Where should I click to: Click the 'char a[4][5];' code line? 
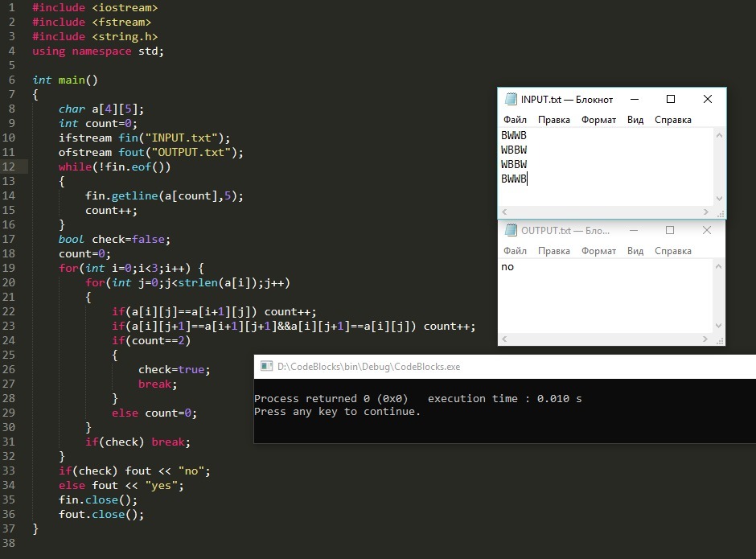(x=101, y=109)
